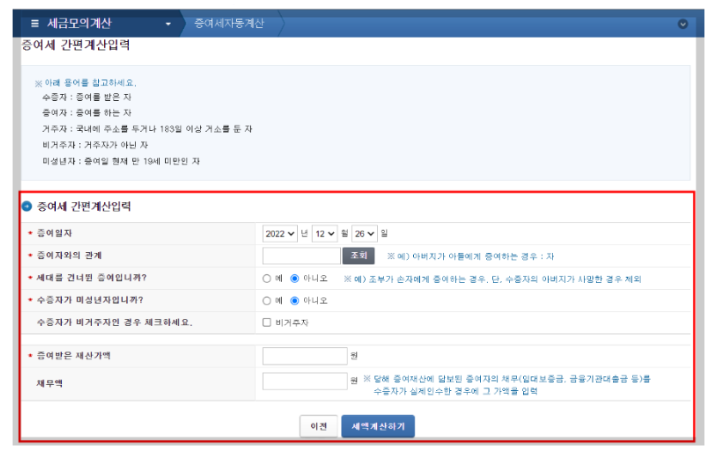Viewport: 716px width, 452px height.
Task: Click the 채무액 input field
Action: point(305,381)
